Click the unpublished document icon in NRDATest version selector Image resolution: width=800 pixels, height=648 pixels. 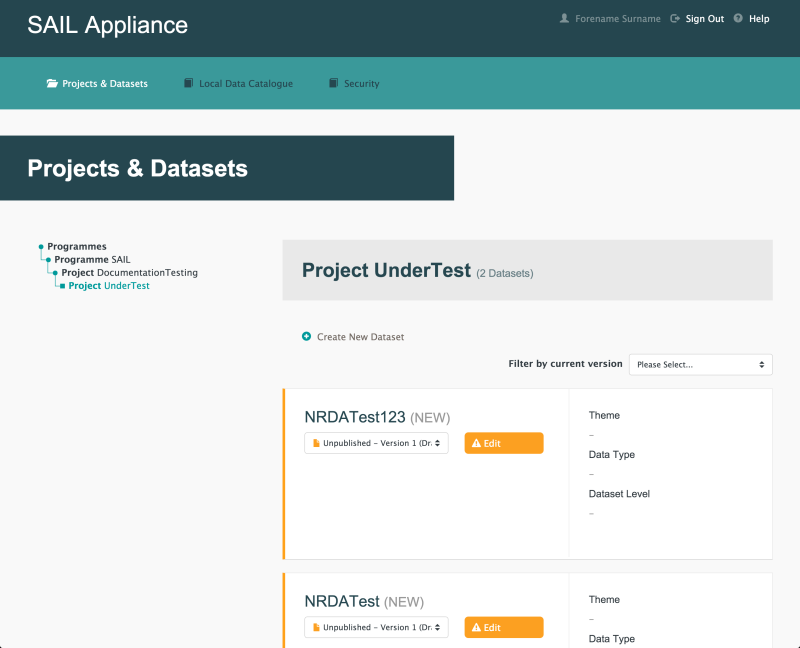(315, 627)
